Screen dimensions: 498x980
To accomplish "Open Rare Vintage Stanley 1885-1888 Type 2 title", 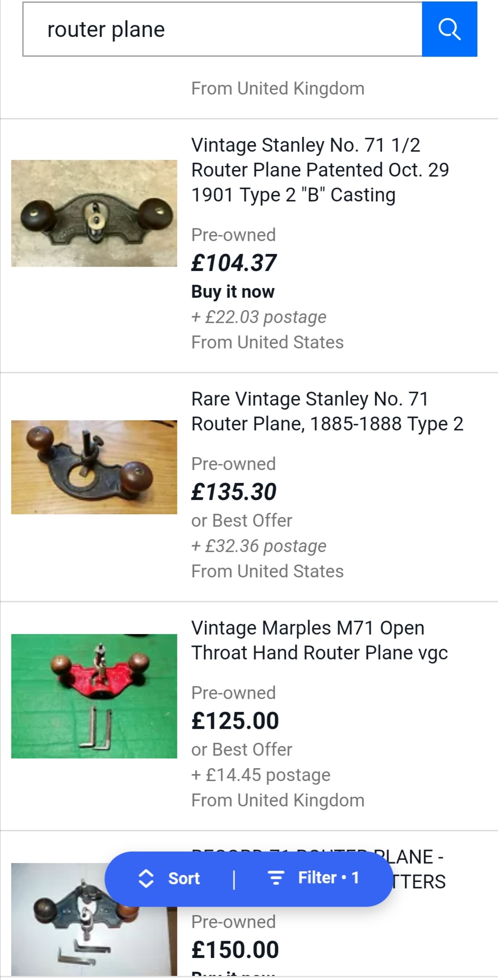I will pos(327,411).
